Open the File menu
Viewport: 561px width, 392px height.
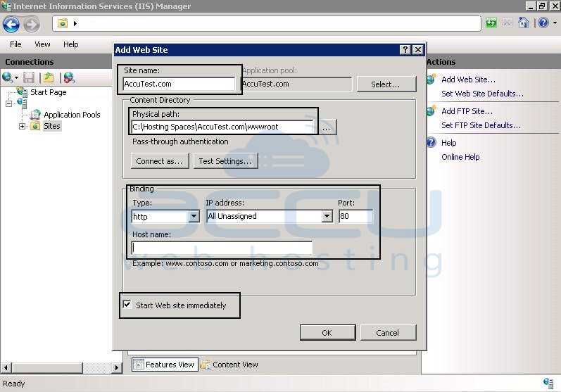tap(15, 44)
